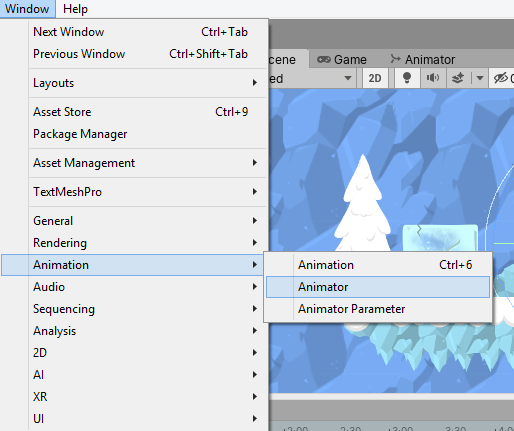Open scene effects dropdown arrow
This screenshot has width=514, height=431.
coord(480,78)
